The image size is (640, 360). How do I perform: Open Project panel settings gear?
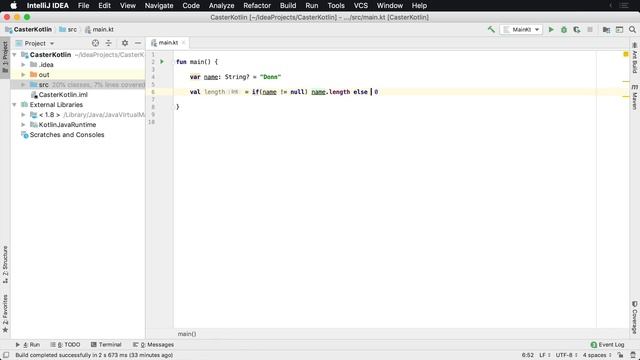[125, 43]
